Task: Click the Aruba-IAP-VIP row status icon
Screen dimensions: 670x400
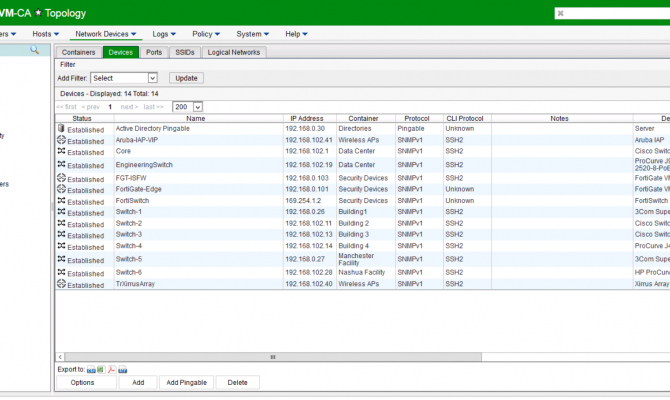Action: tap(61, 140)
